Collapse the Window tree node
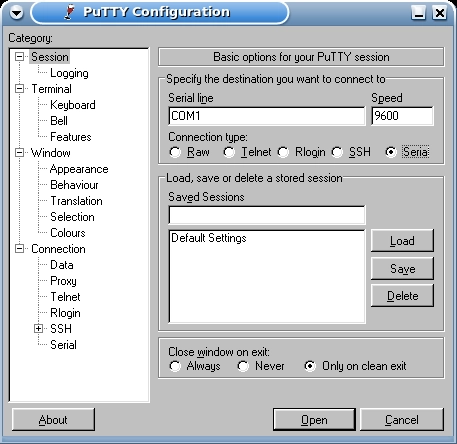This screenshot has width=457, height=444. (19, 153)
